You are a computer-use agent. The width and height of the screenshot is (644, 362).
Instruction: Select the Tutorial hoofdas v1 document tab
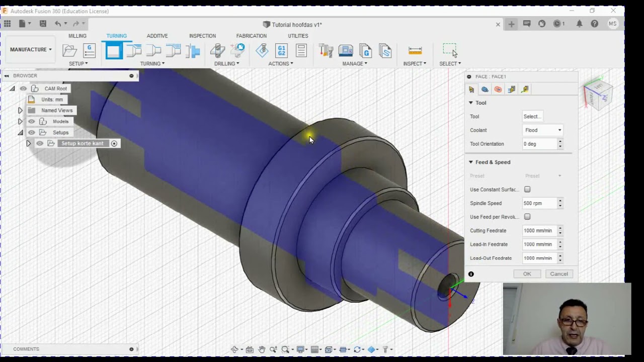point(297,25)
